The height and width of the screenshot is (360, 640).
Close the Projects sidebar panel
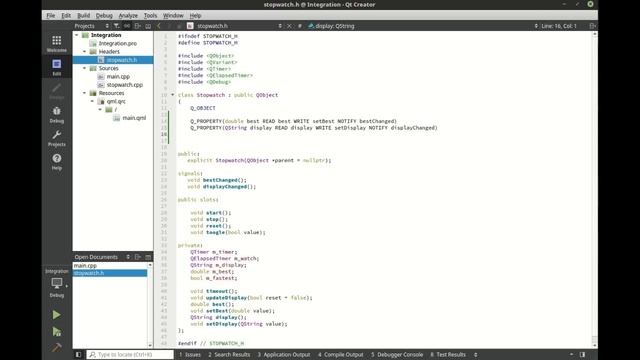148,26
